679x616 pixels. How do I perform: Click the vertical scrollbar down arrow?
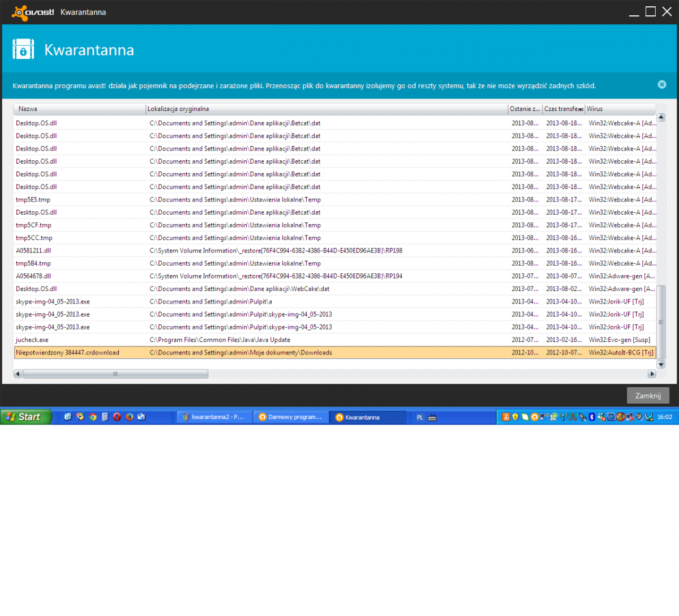point(661,365)
